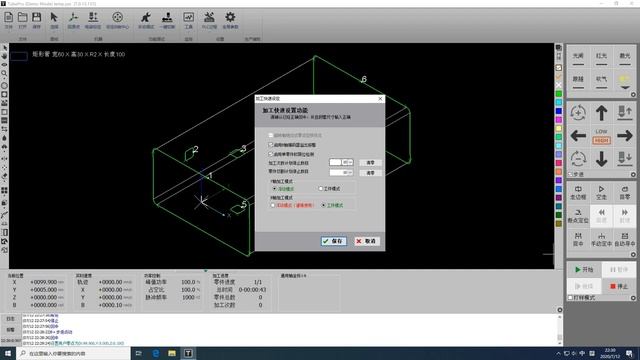Toggle the 打样模式 sample mode checkbox

tap(571, 298)
